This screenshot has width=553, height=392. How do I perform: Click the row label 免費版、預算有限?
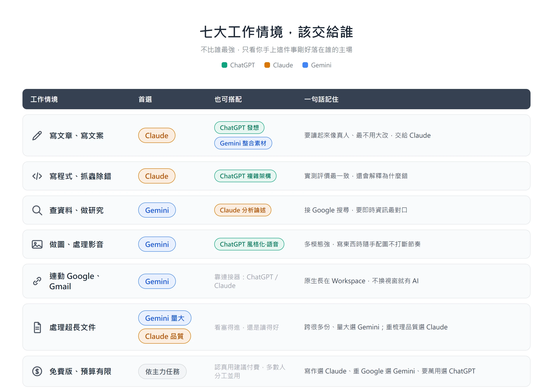tap(80, 371)
